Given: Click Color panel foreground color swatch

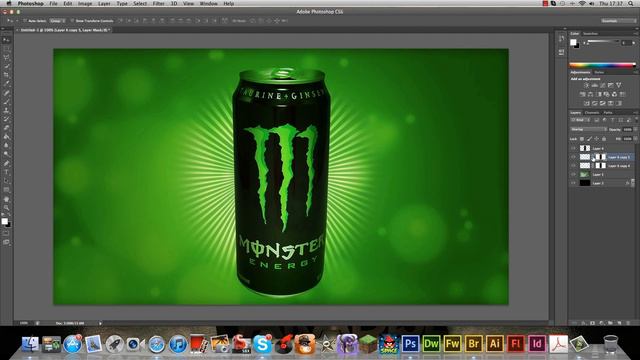Looking at the screenshot, I should click(573, 42).
